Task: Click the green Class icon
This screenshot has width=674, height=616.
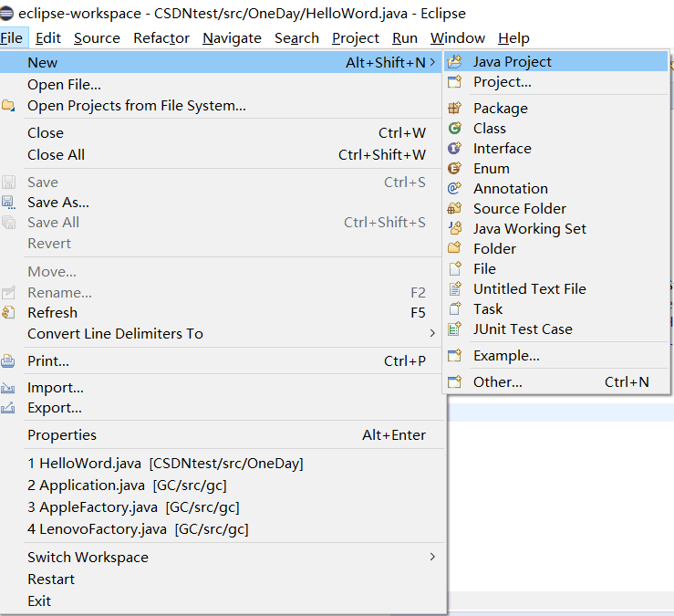Action: pos(454,128)
